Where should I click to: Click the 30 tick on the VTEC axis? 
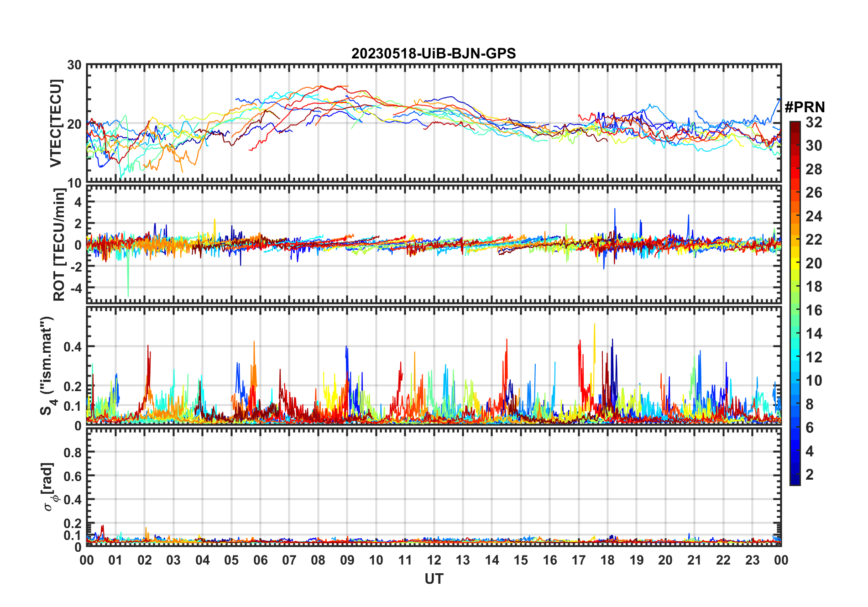coord(74,65)
